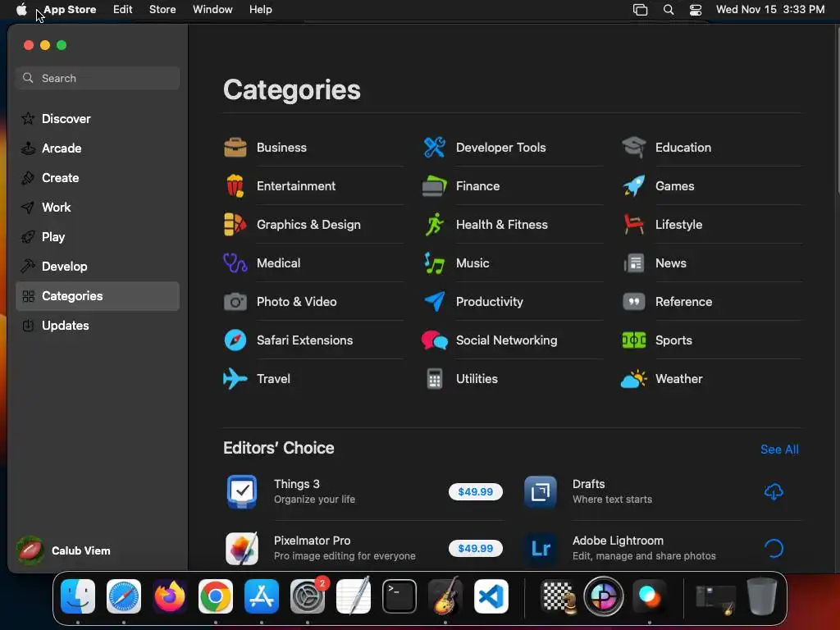
Task: Open the Sports field icon
Action: tap(634, 340)
